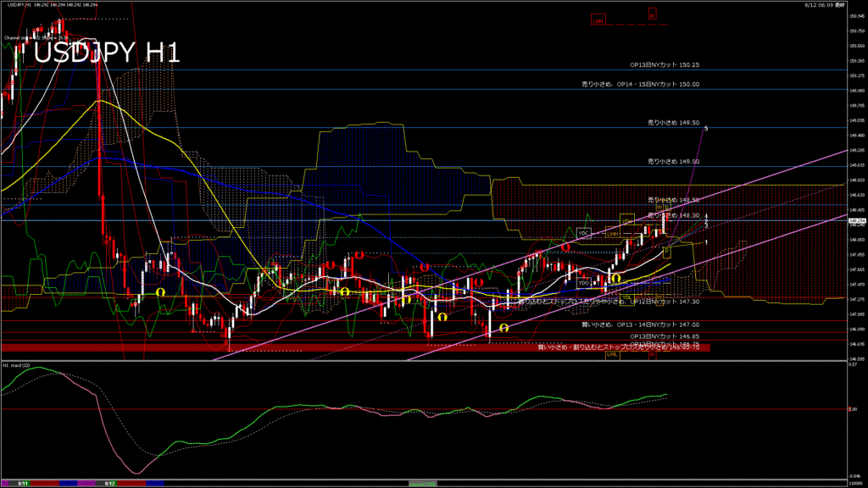Select the 売り小さめ 149.00 label
Screen dimensions: 868x488
[x=673, y=161]
